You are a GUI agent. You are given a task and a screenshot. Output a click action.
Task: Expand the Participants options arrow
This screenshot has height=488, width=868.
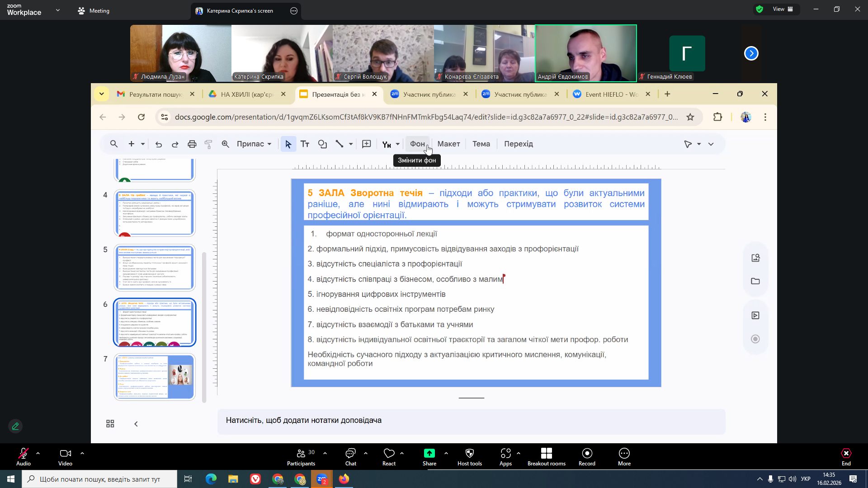325,453
